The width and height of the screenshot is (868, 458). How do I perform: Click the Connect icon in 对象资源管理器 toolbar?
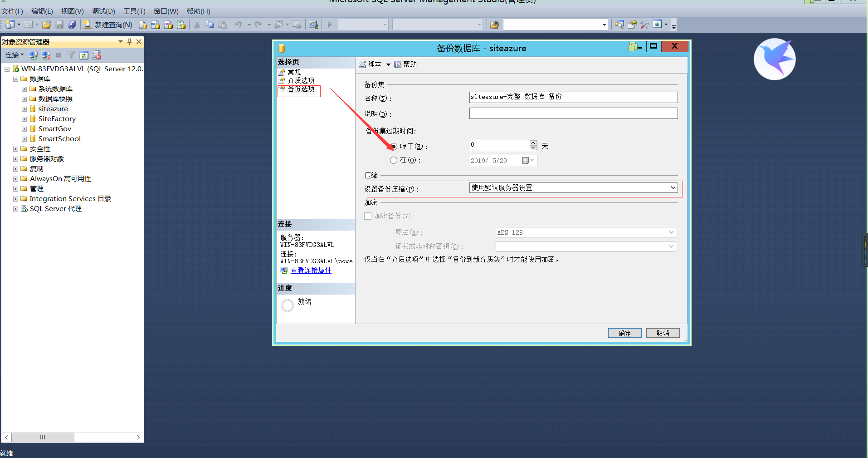click(x=33, y=55)
